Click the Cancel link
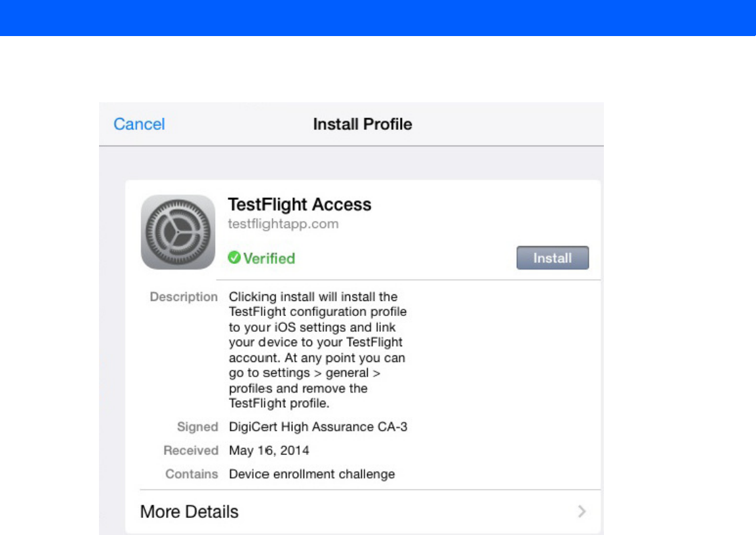 click(139, 124)
